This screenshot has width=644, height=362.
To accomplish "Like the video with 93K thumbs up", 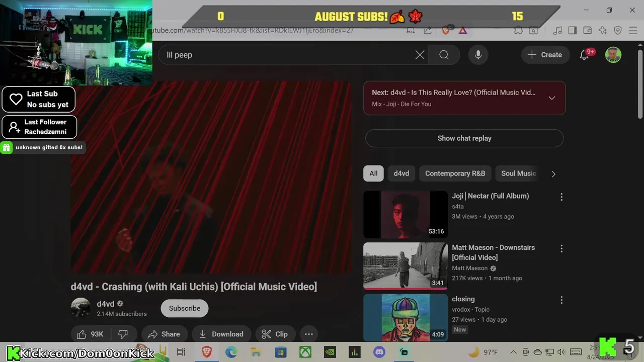I will [90, 334].
